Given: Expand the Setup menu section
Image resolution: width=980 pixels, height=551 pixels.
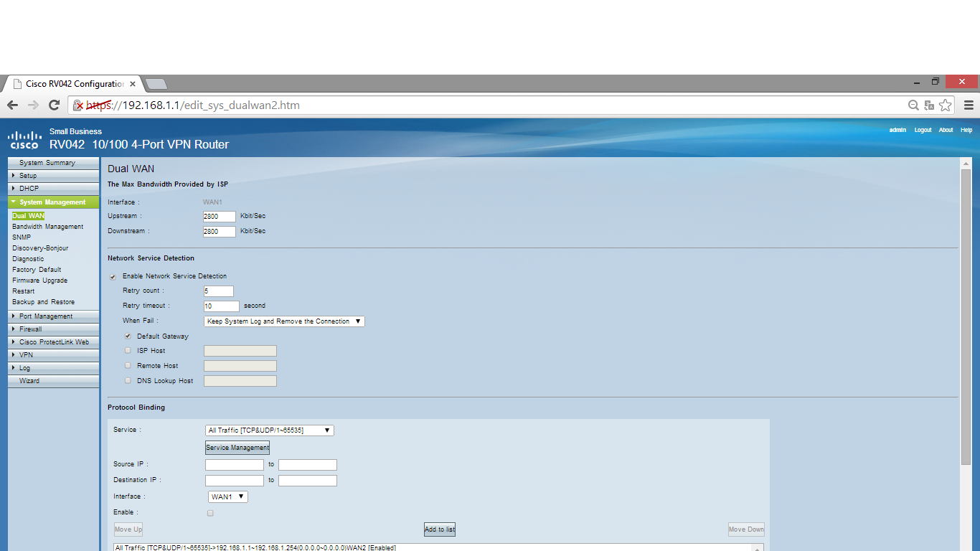Looking at the screenshot, I should point(54,176).
